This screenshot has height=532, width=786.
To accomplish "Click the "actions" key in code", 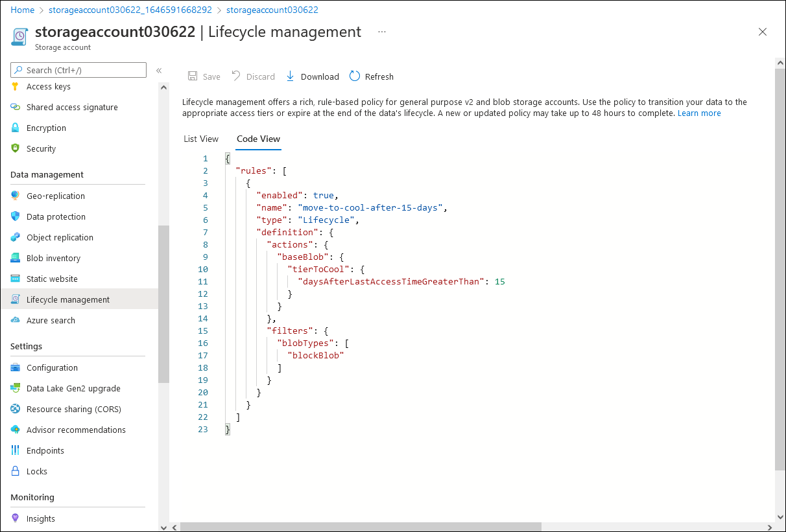I will point(290,245).
